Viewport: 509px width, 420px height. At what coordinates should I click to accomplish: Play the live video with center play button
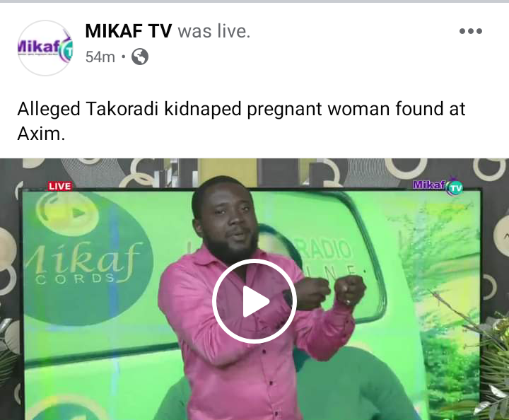pos(255,301)
